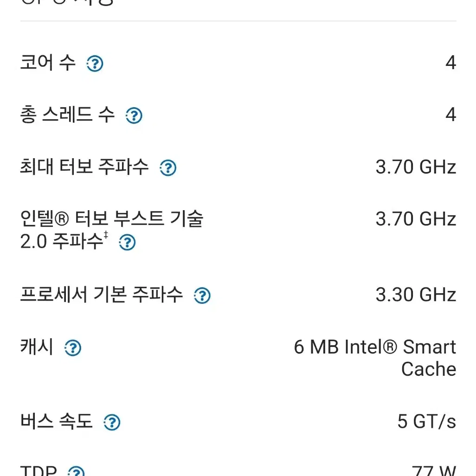
Task: Open help for 터보 부스트 기술 2.0 주파수
Action: pyautogui.click(x=127, y=242)
